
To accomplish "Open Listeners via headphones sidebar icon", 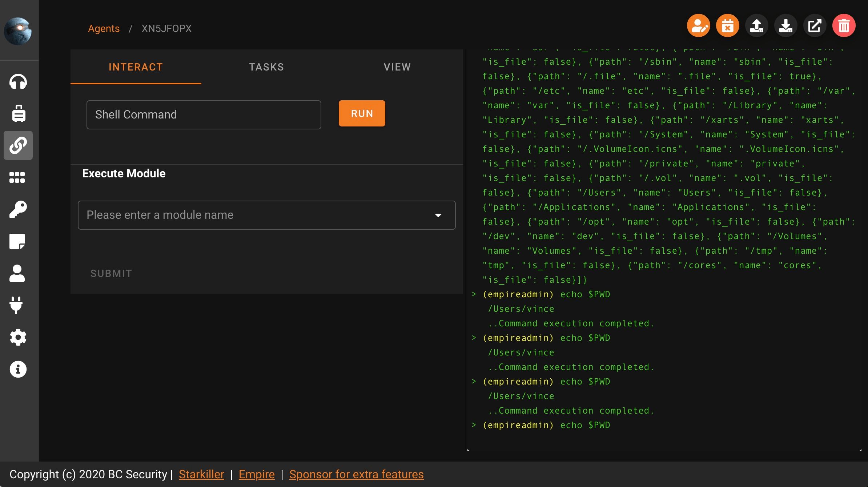I will click(18, 82).
